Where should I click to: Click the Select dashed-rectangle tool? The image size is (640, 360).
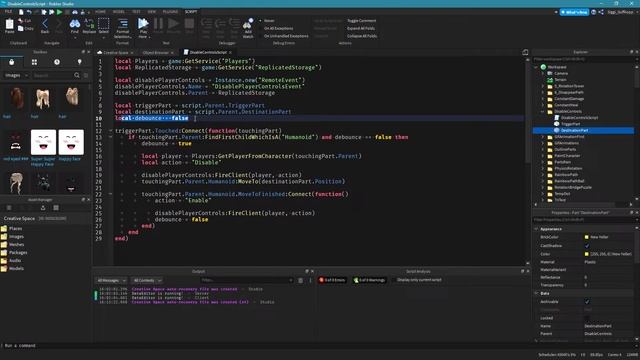pos(104,23)
